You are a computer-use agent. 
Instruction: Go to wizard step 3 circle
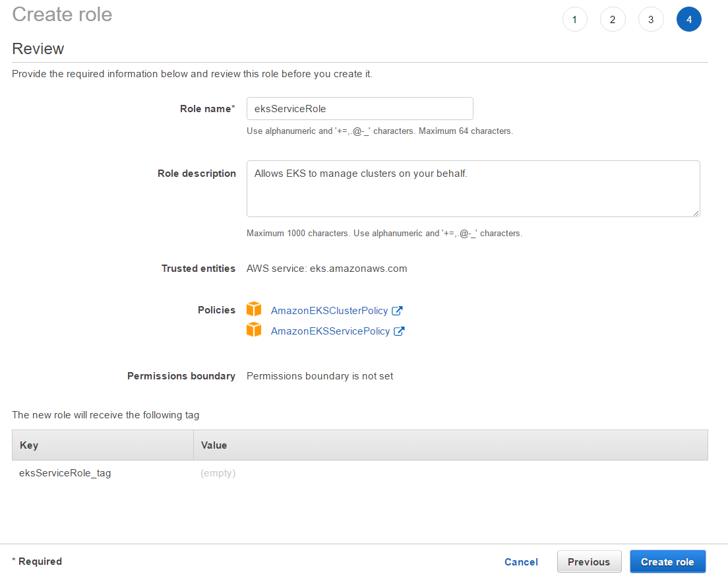click(x=651, y=20)
